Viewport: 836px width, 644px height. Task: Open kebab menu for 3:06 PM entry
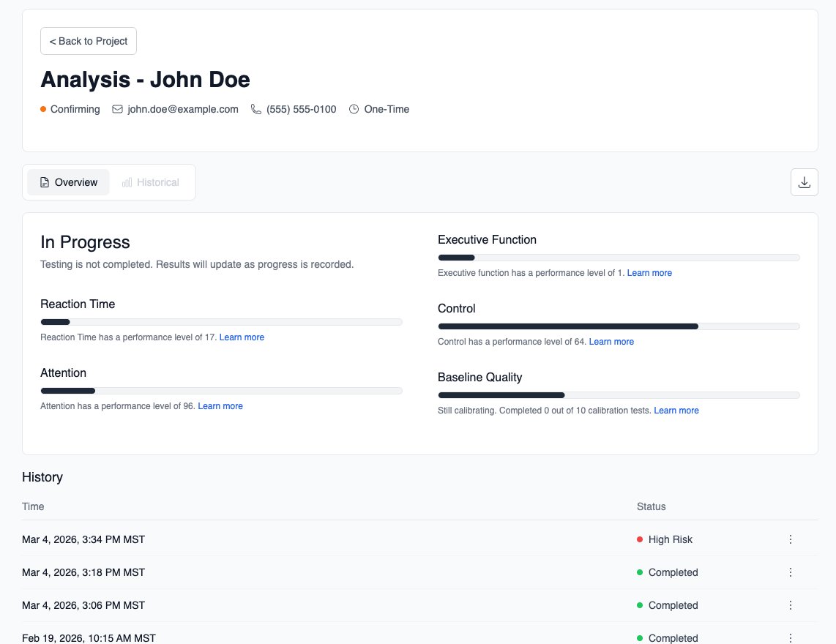[790, 605]
